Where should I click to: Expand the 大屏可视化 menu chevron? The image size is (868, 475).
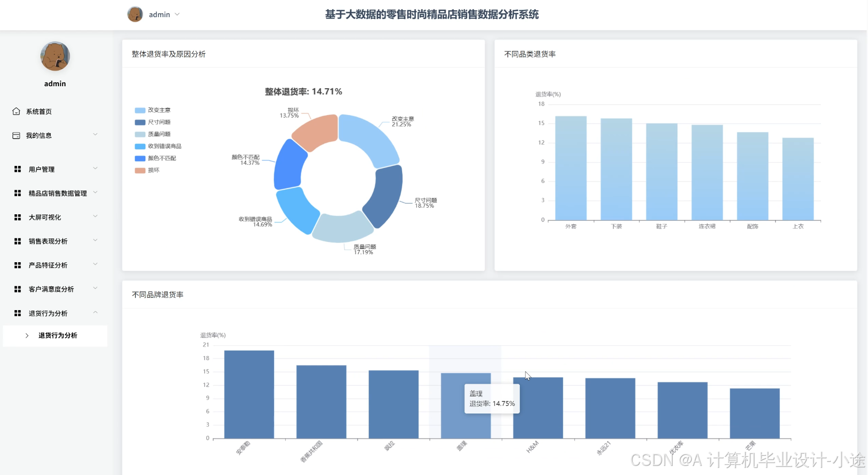pos(95,216)
